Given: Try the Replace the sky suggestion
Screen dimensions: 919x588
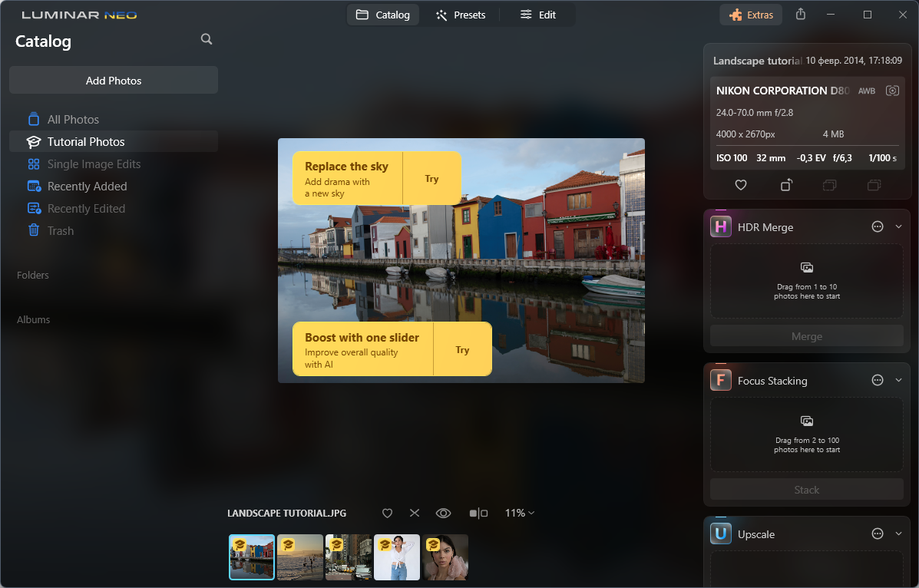Looking at the screenshot, I should pyautogui.click(x=431, y=177).
